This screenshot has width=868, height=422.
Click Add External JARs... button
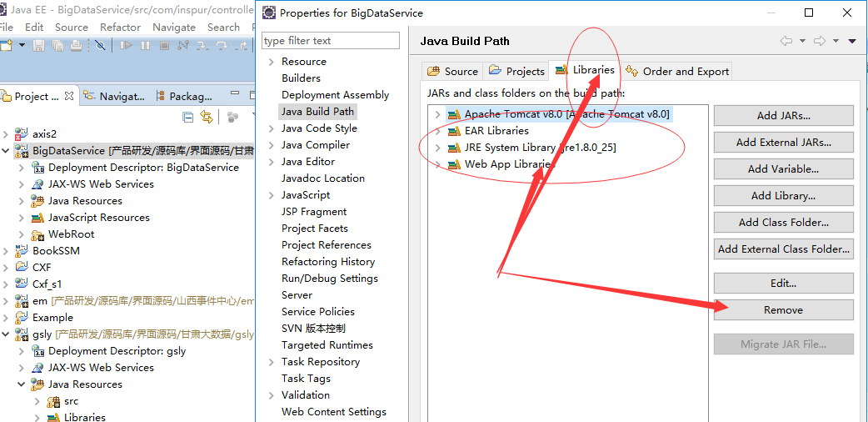tap(783, 143)
